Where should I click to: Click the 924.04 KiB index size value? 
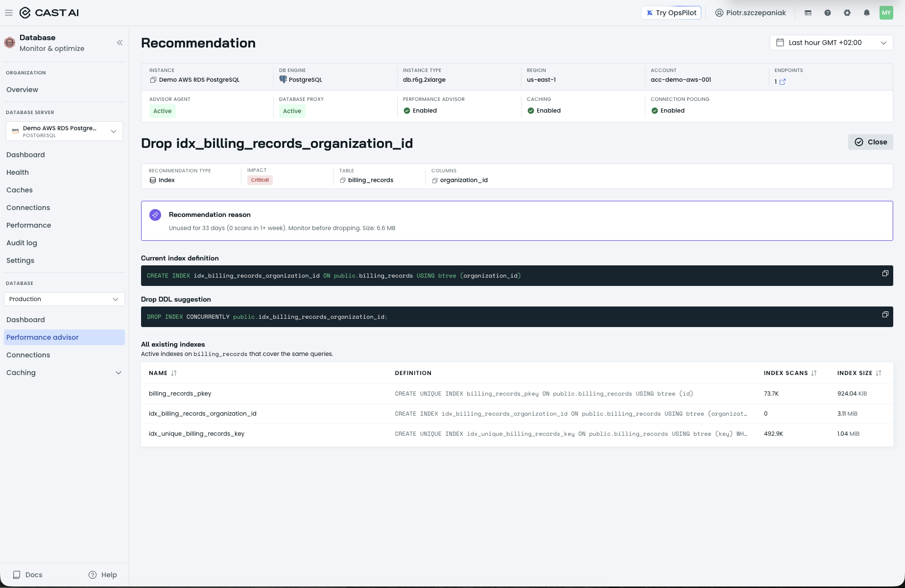click(x=852, y=394)
